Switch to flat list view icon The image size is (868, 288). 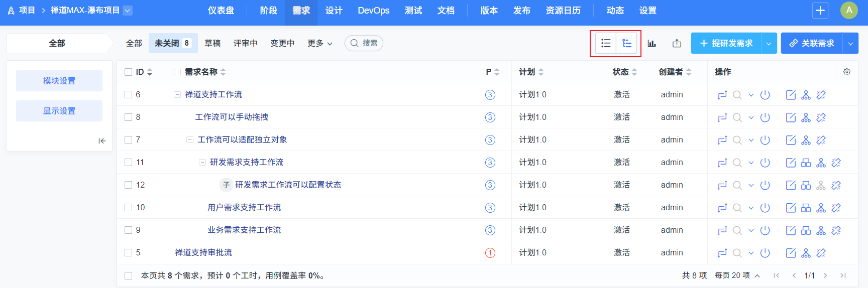[606, 43]
